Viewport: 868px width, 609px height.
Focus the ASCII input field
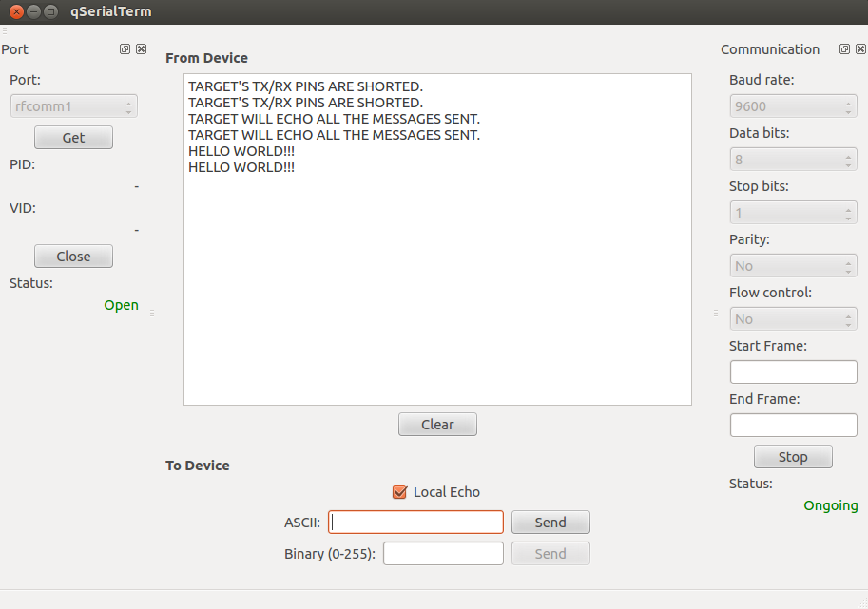(x=415, y=523)
